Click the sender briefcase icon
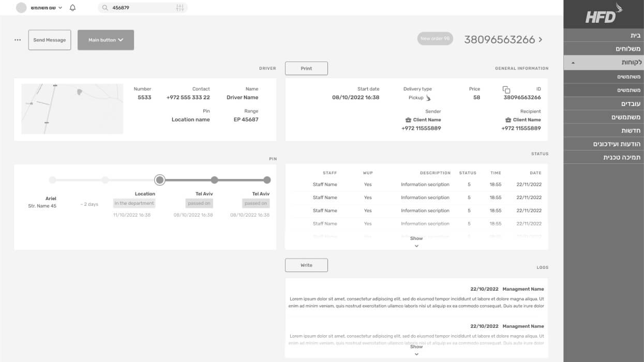This screenshot has height=362, width=644. [x=408, y=120]
